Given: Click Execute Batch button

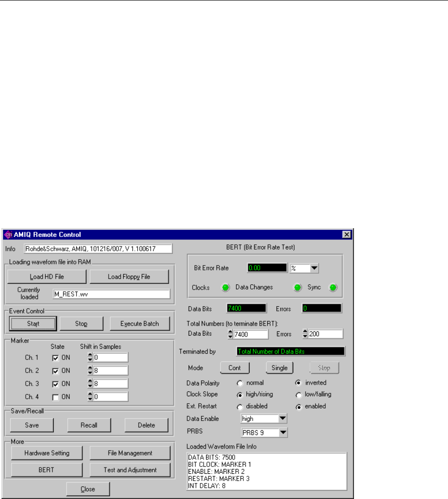Looking at the screenshot, I should pyautogui.click(x=140, y=324).
